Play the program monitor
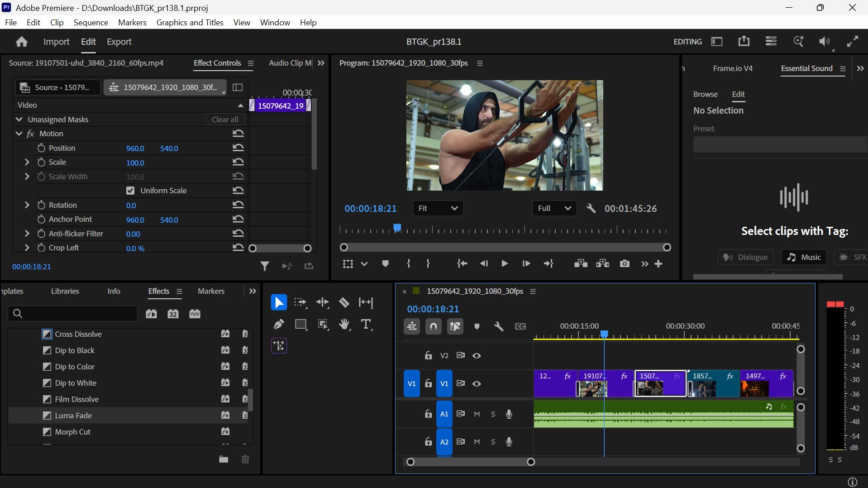The image size is (868, 488). [504, 263]
